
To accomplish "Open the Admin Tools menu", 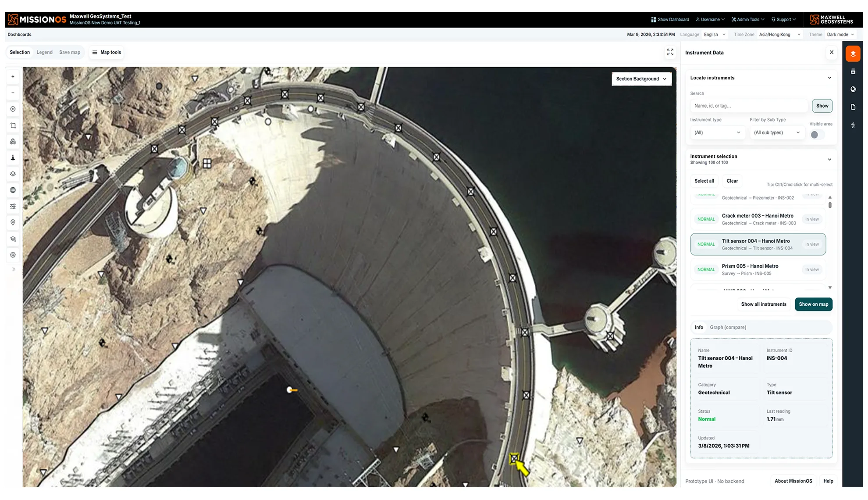I will (748, 20).
